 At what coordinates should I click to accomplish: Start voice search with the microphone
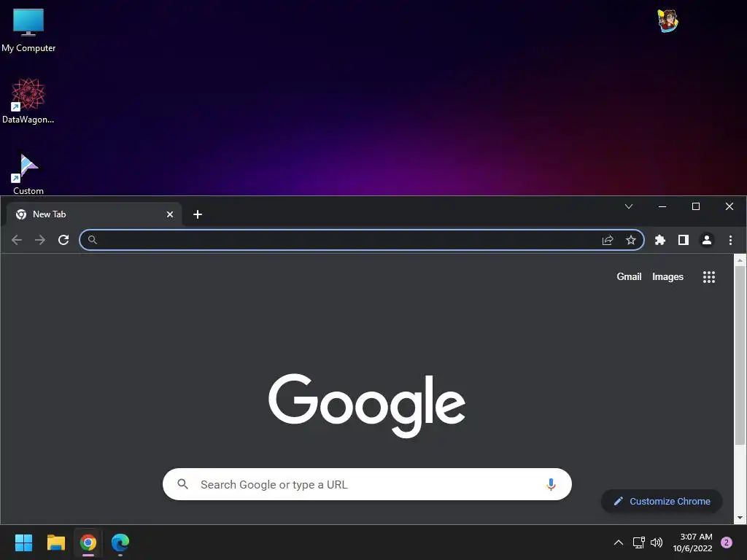(551, 484)
